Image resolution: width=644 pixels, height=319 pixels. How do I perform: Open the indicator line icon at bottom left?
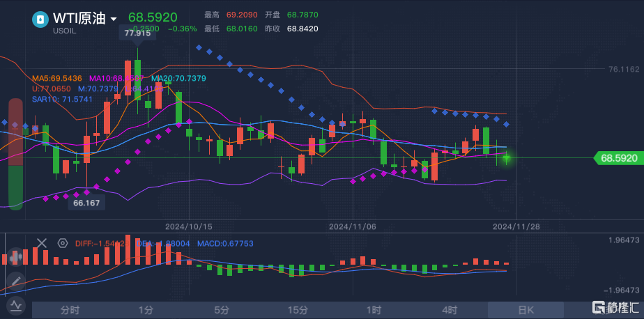pos(15,306)
